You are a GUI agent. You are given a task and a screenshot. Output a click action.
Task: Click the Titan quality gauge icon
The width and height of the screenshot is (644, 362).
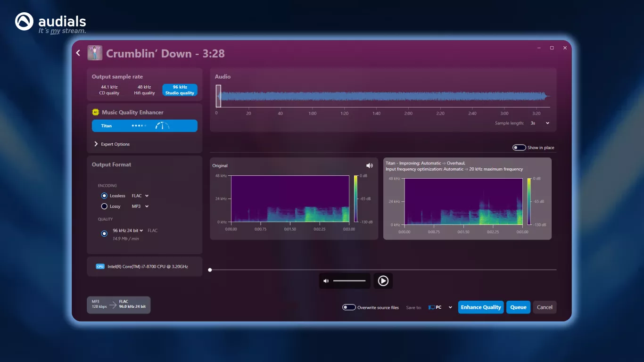coord(162,126)
